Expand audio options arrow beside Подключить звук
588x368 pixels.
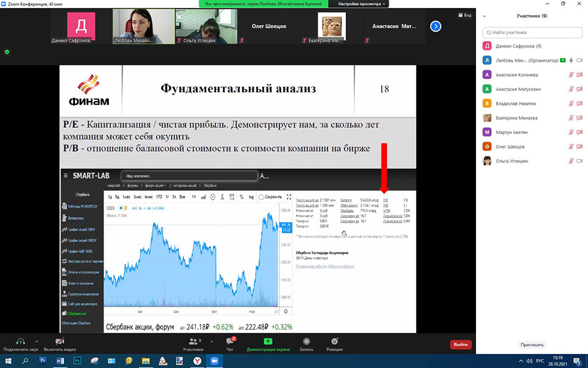(x=37, y=341)
